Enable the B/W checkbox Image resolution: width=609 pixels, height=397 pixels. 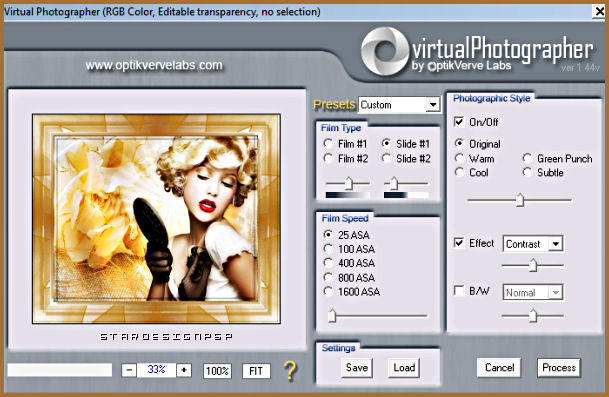tap(459, 291)
